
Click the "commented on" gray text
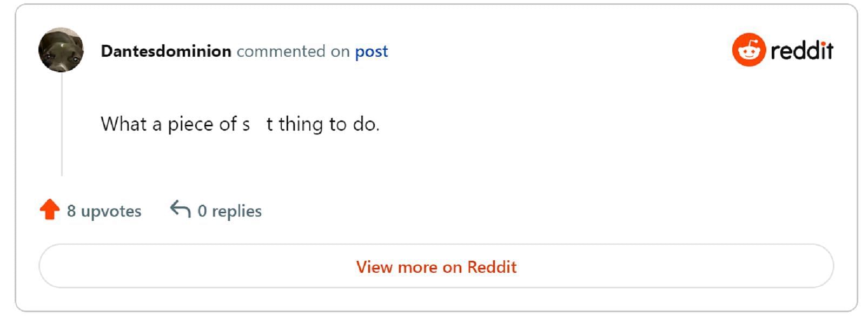click(x=293, y=51)
